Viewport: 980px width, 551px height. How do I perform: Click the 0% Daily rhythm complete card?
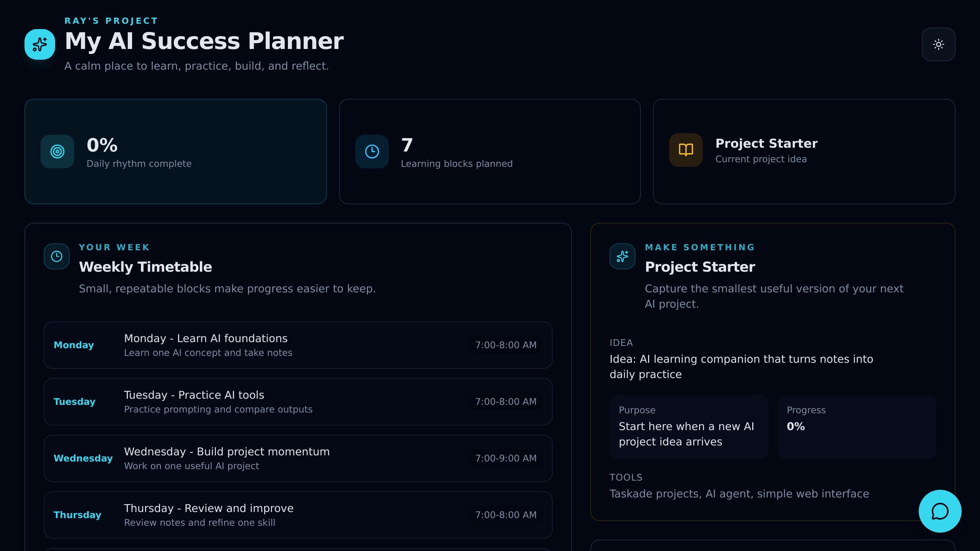(x=175, y=152)
